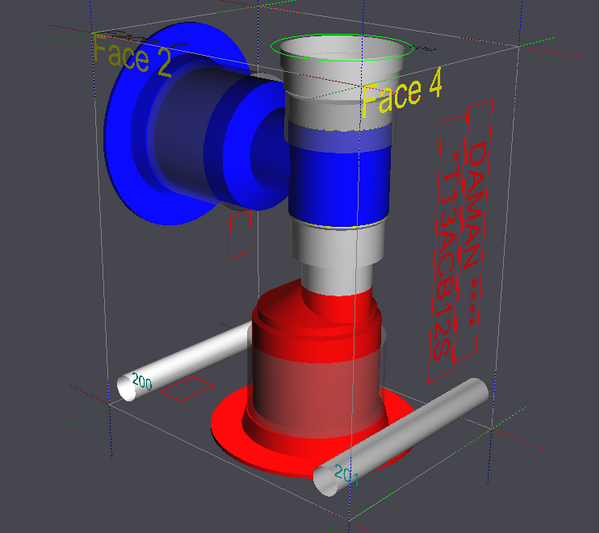The height and width of the screenshot is (533, 600).
Task: Select the gray cup at the top of the vertical cavity
Action: coord(342,69)
